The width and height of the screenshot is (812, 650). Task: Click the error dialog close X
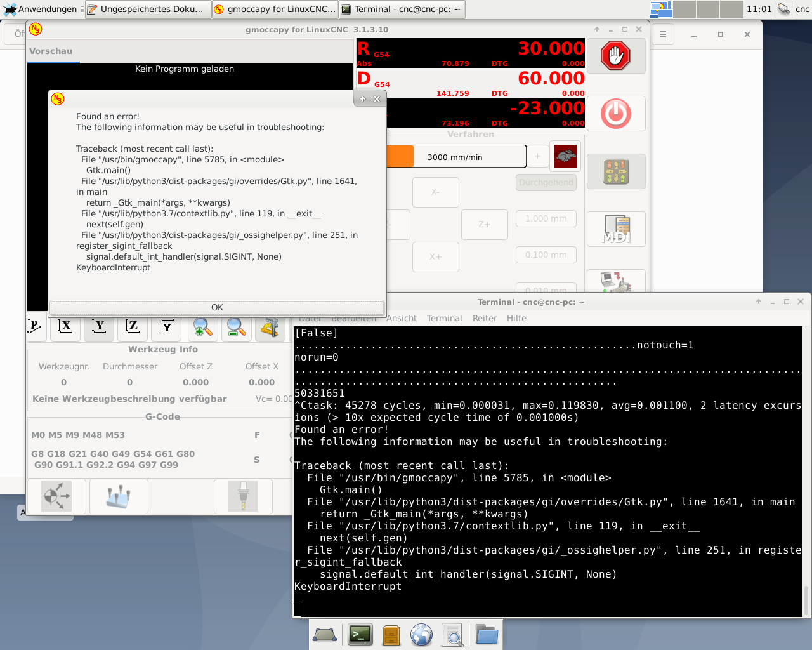pos(377,99)
